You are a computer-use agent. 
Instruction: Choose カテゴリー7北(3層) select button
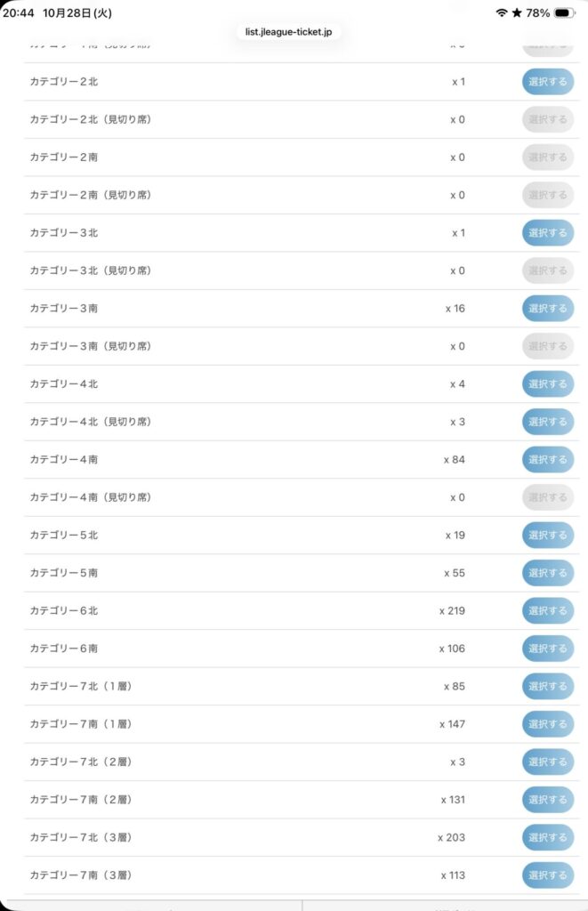pyautogui.click(x=547, y=837)
